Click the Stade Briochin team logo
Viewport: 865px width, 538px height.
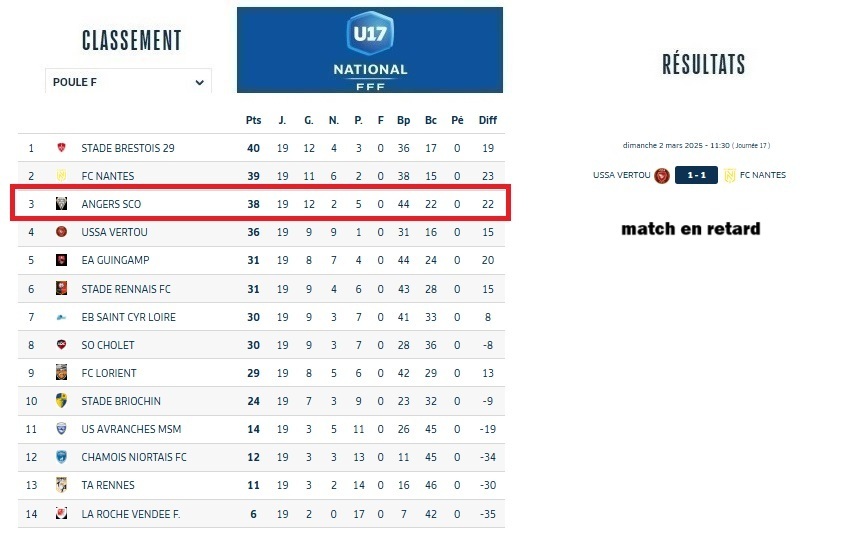point(61,401)
